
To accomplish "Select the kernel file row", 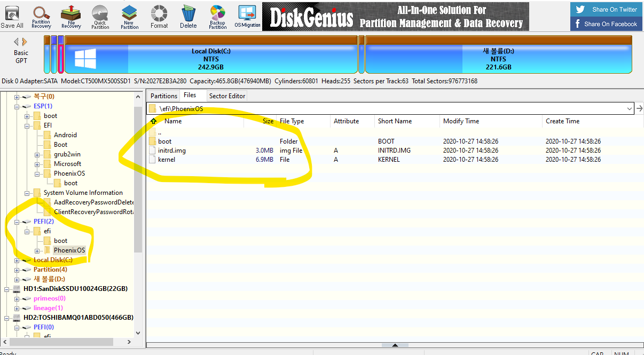I will click(395, 160).
